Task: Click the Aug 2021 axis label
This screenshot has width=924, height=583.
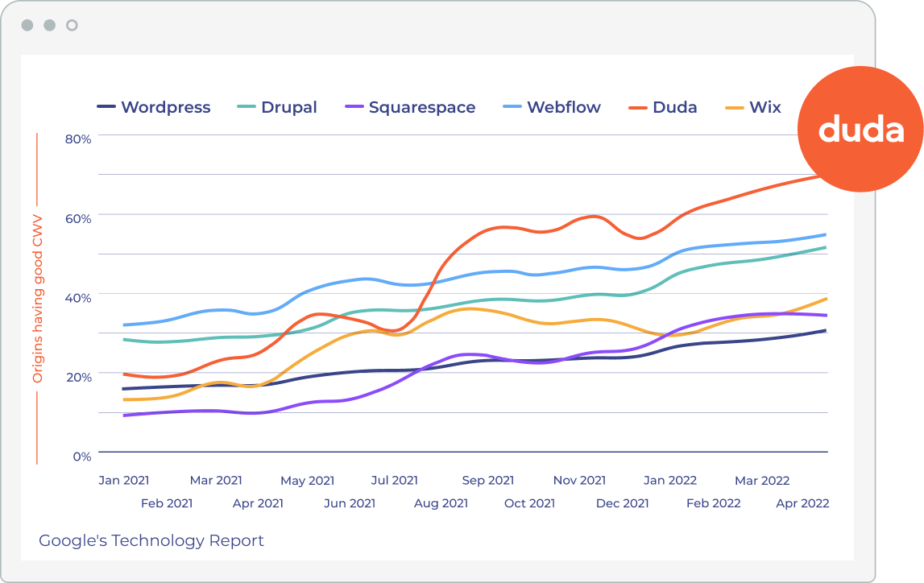Action: pos(441,503)
